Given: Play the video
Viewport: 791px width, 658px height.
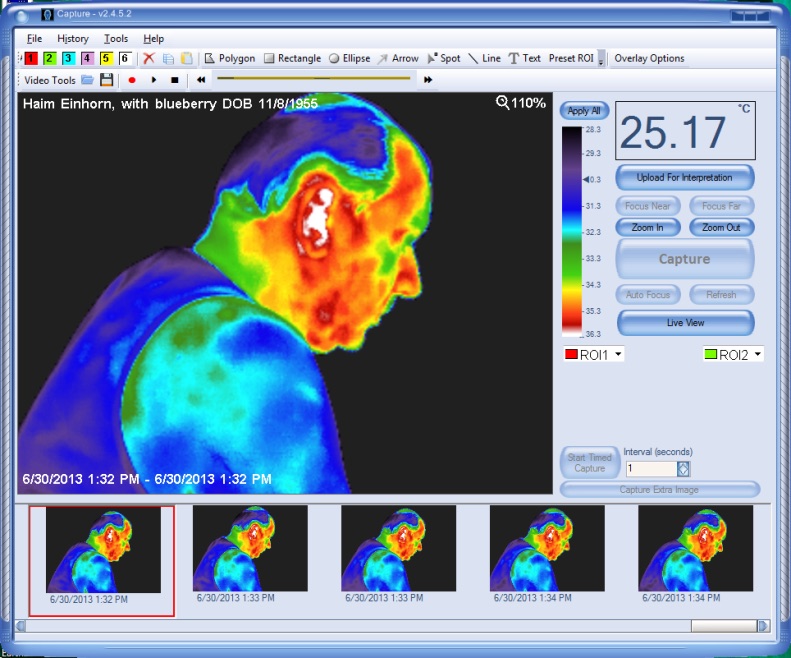Looking at the screenshot, I should 154,80.
